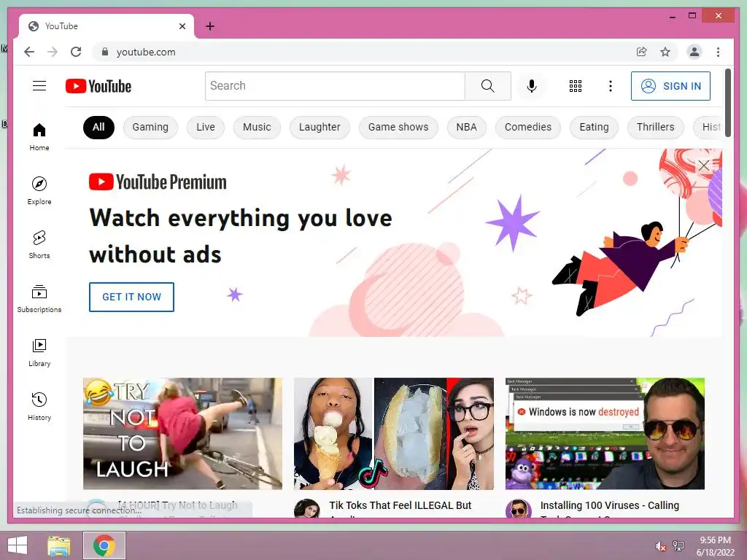Click the search magnifier button
747x560 pixels.
click(487, 86)
